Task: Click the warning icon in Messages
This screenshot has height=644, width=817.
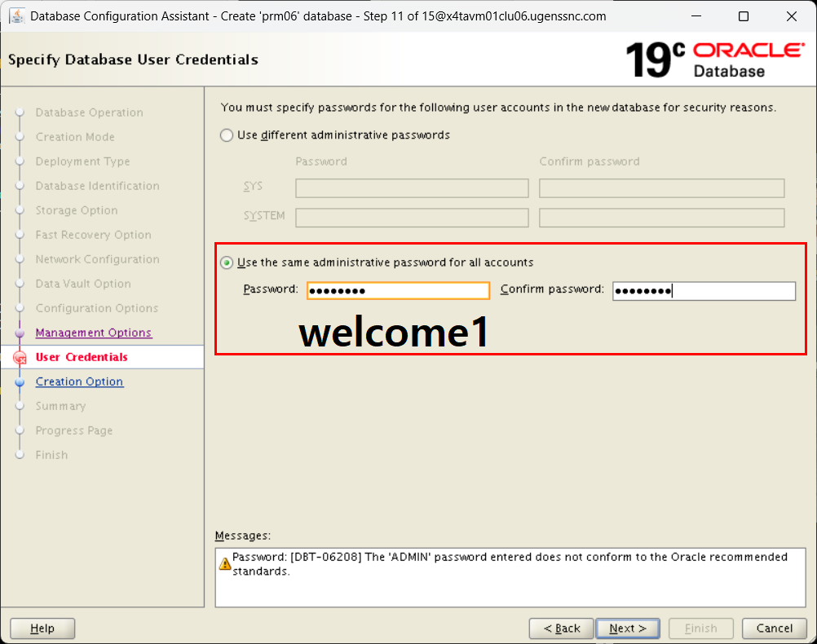Action: (225, 564)
